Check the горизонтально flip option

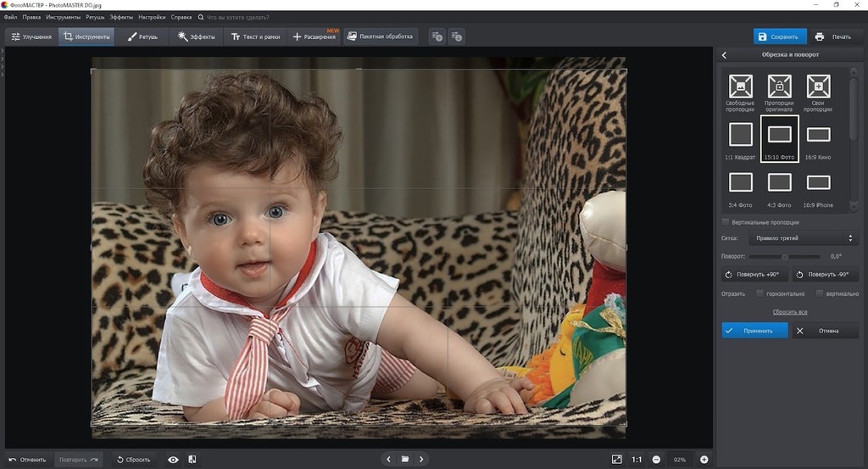[x=760, y=293]
